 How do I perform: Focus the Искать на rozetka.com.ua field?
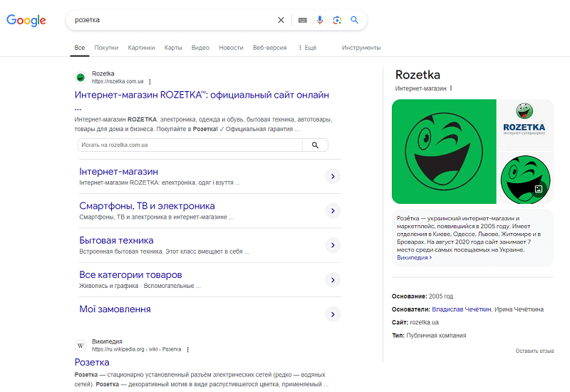pos(190,145)
